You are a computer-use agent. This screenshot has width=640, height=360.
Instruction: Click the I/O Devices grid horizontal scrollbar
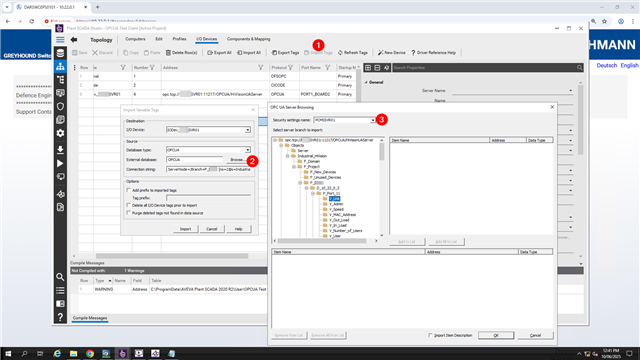(x=172, y=256)
